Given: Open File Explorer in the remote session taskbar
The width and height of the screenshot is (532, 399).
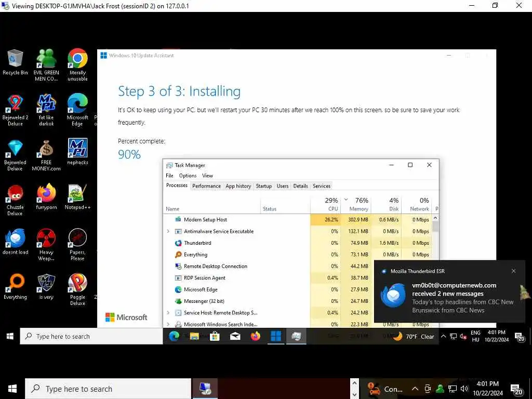Looking at the screenshot, I should (194, 336).
